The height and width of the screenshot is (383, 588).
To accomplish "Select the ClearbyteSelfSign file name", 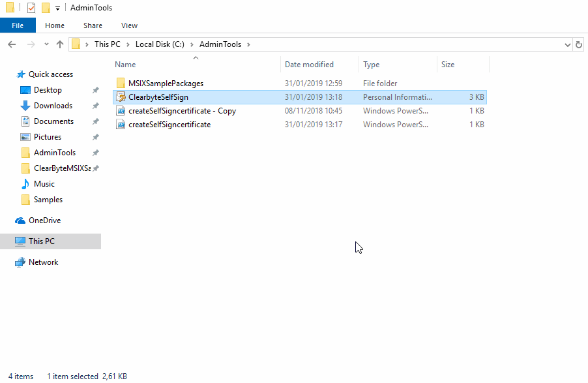I will click(158, 97).
